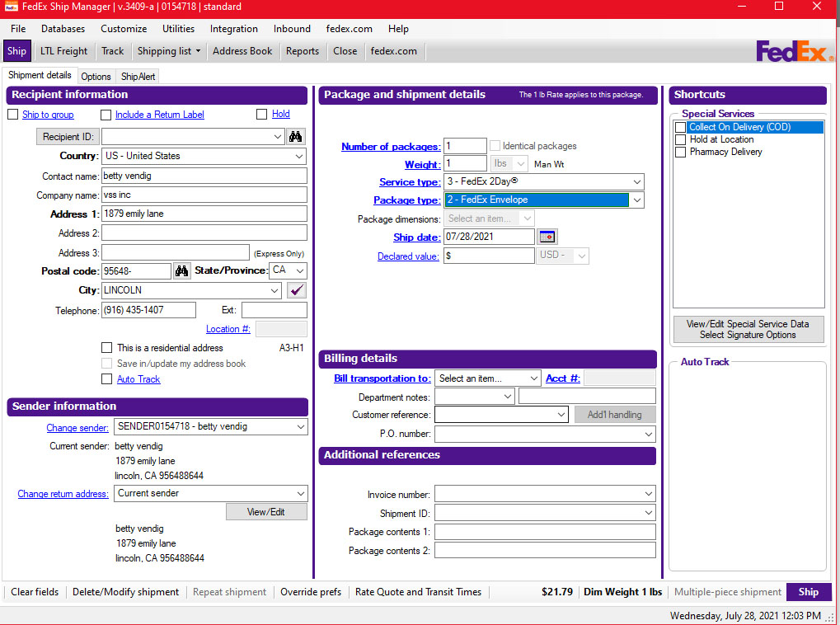This screenshot has height=625, width=840.
Task: Open the Databases menu
Action: pos(63,29)
